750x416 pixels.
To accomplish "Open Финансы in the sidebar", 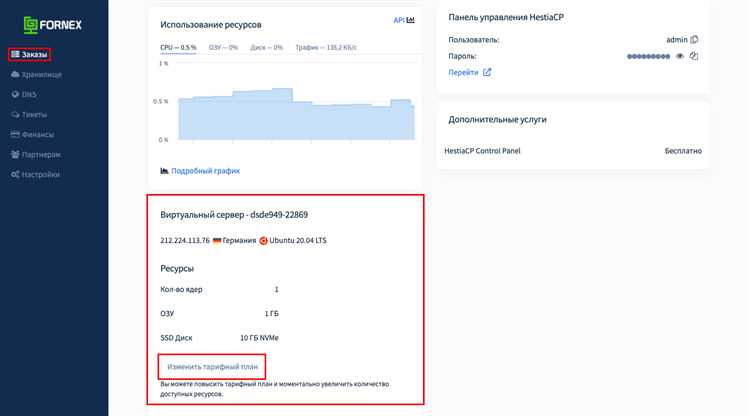I will point(33,135).
